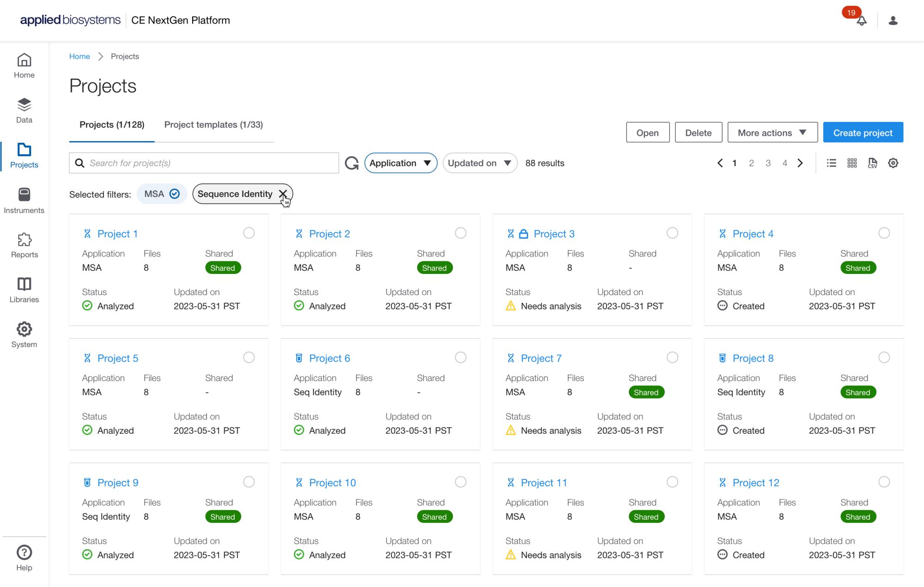Switch to grid view layout icon
Screen dimensions: 924x587
click(852, 163)
